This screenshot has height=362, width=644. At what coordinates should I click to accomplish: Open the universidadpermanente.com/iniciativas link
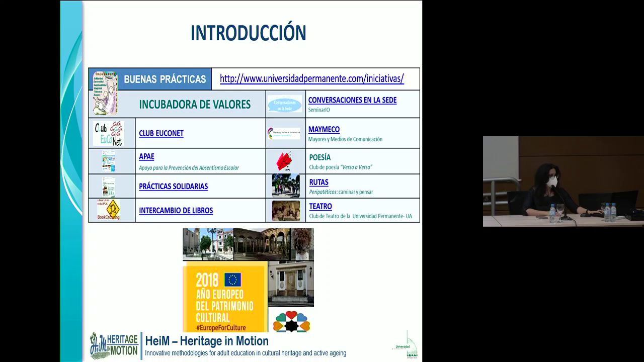tap(312, 79)
